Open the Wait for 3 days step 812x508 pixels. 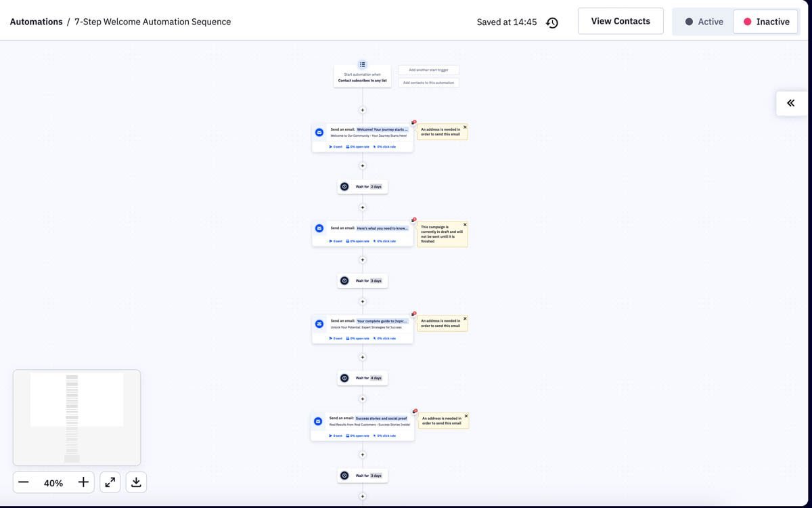click(363, 280)
